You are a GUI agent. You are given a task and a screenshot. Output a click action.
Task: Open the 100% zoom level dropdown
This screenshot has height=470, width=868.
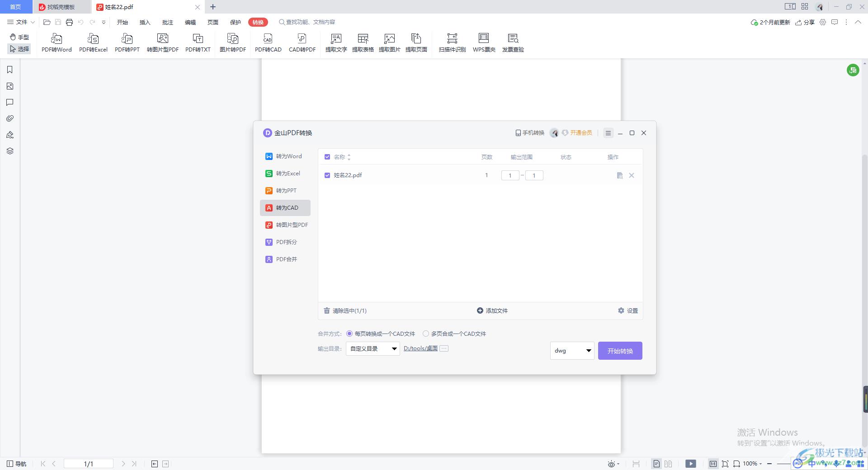tap(753, 464)
